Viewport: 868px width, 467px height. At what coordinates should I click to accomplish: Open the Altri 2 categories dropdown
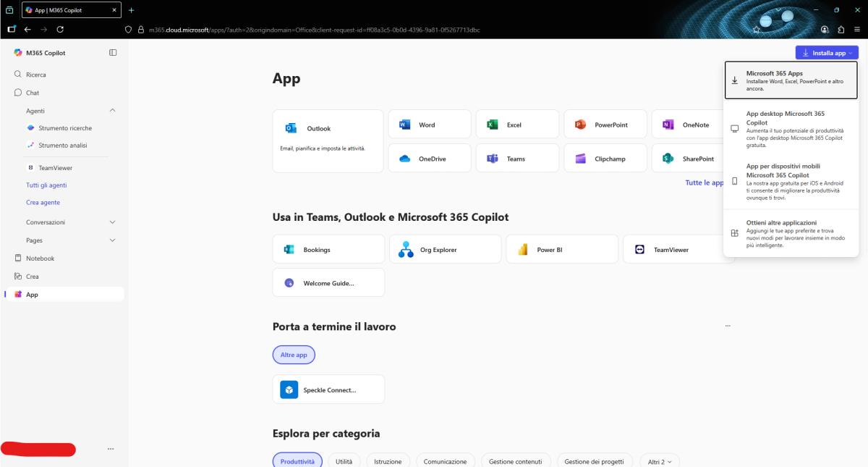point(660,461)
